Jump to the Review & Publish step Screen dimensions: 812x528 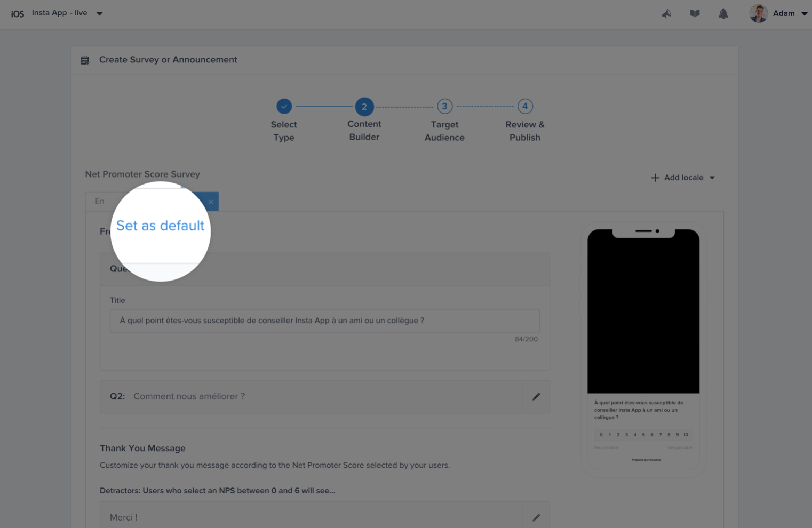(524, 106)
